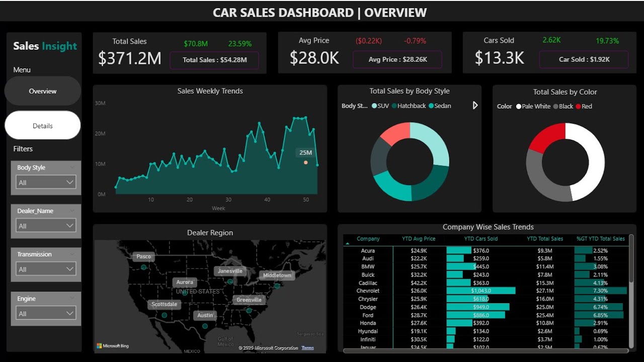This screenshot has width=644, height=362.
Task: Click the 19.73% cars sold growth
Action: click(x=607, y=41)
